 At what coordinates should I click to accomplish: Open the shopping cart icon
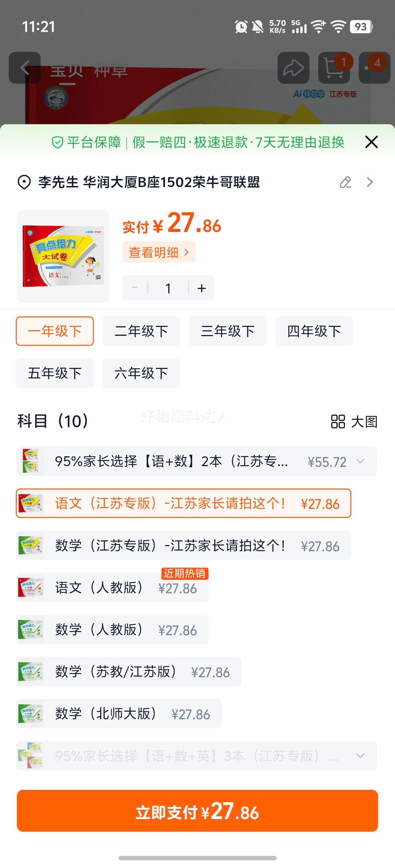click(334, 68)
